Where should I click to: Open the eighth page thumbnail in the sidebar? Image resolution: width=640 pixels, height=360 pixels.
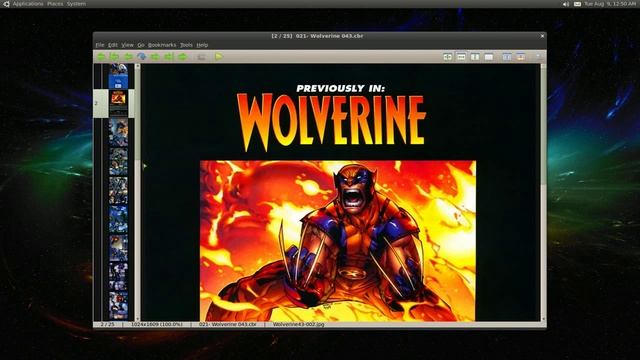[118, 277]
